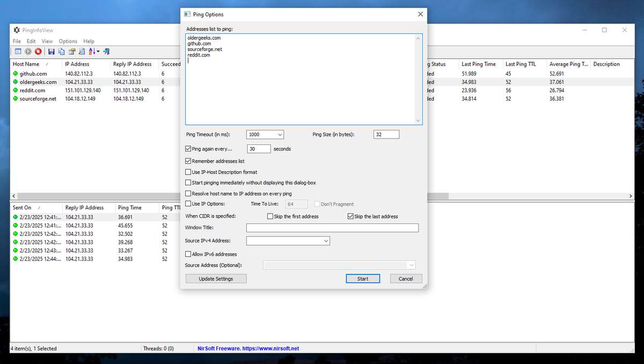Click the Exit door toolbar icon
Viewport: 644px width, 364px height.
[106, 52]
